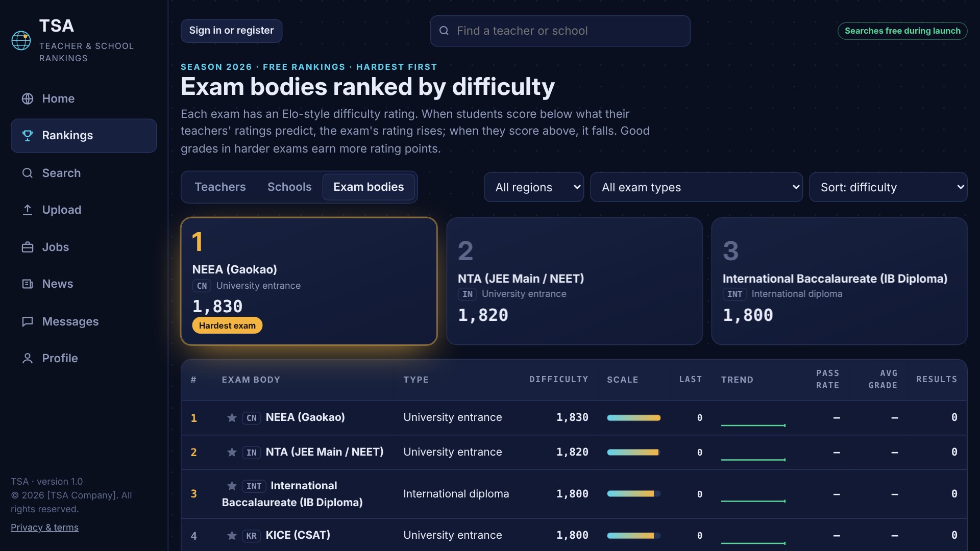Image resolution: width=980 pixels, height=551 pixels.
Task: Star the KICE (CSAT) row
Action: pos(232,536)
